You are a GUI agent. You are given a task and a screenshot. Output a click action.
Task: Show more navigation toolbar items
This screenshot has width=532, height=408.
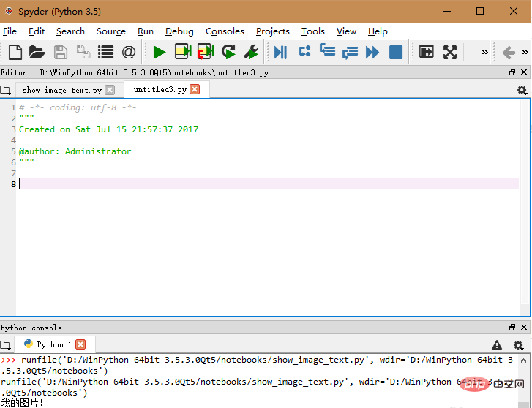pos(525,52)
